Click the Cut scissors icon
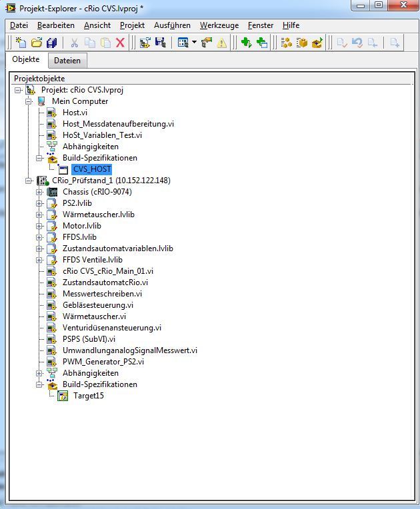Viewport: 420px width, 509px height. coord(75,43)
